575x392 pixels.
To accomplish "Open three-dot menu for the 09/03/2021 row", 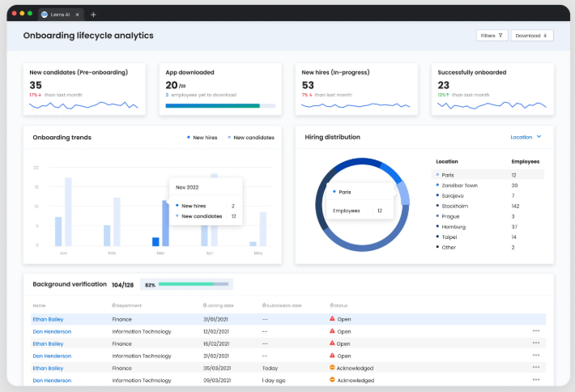I will coord(535,380).
